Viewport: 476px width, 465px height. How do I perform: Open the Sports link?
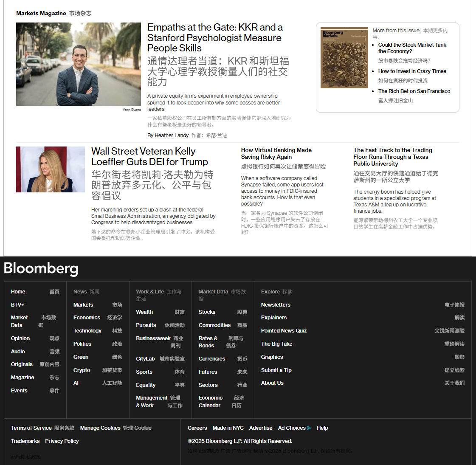144,372
